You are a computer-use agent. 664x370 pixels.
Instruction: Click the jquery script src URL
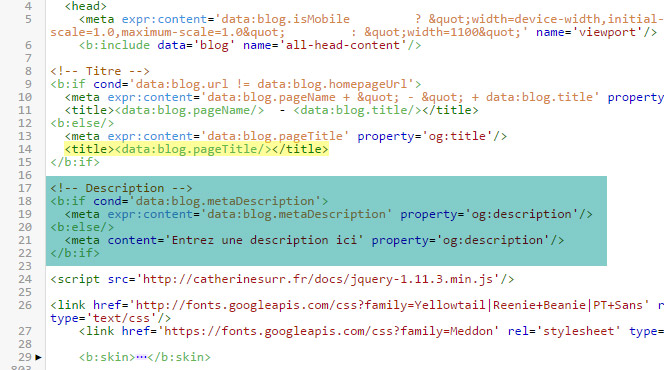(x=318, y=279)
